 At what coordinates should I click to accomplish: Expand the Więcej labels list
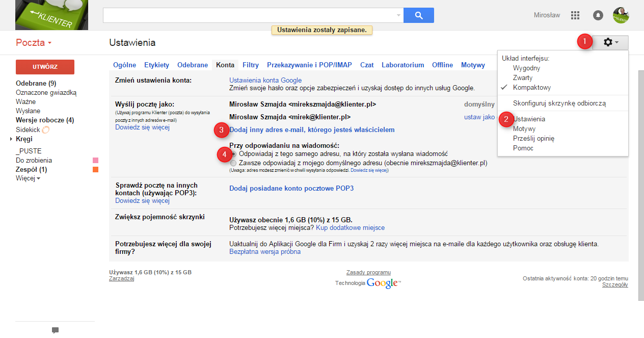pyautogui.click(x=28, y=178)
